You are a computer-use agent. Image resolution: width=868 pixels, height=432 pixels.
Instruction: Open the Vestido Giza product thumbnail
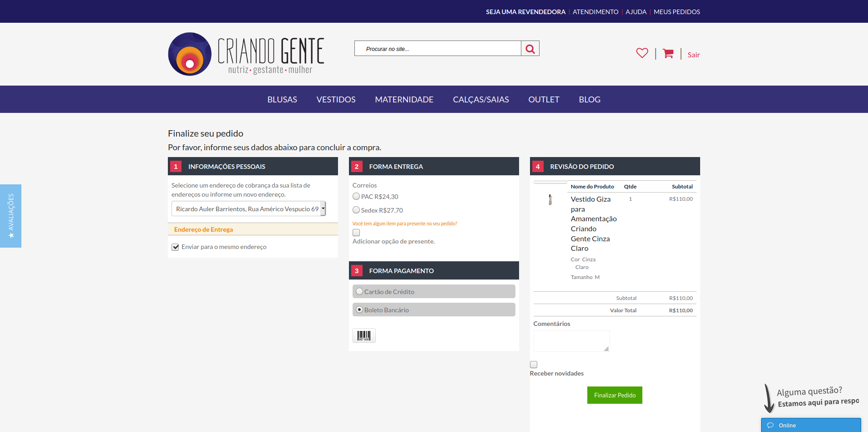coord(550,200)
